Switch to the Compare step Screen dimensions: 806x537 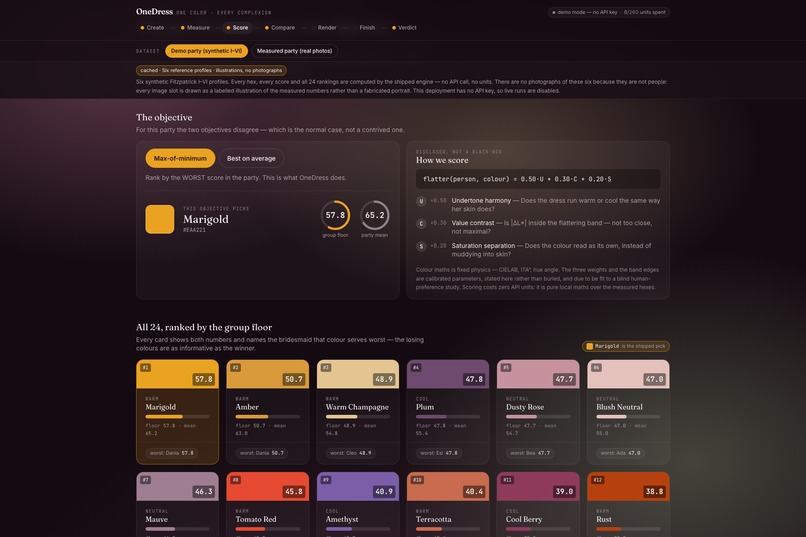pos(280,28)
